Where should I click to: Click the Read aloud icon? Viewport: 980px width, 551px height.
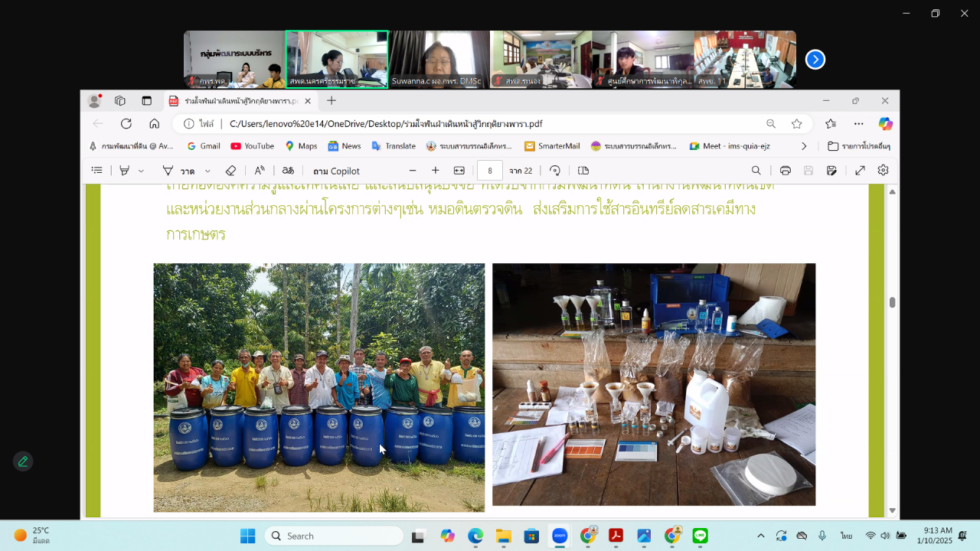[260, 171]
